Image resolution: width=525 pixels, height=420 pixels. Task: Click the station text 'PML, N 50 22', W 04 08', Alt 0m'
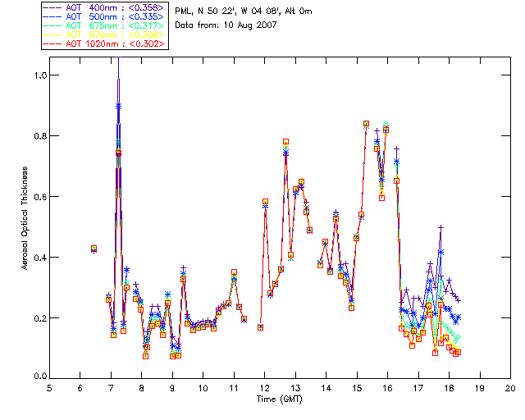pos(244,11)
